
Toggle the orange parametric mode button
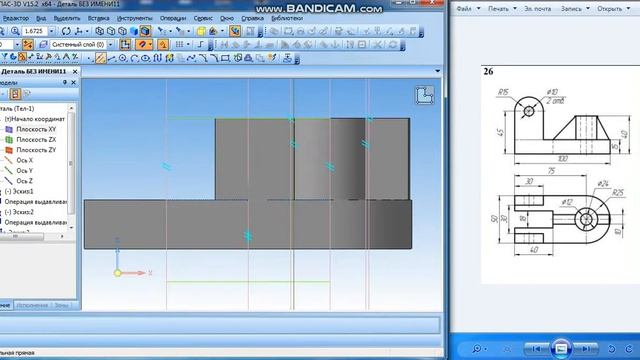[162, 44]
